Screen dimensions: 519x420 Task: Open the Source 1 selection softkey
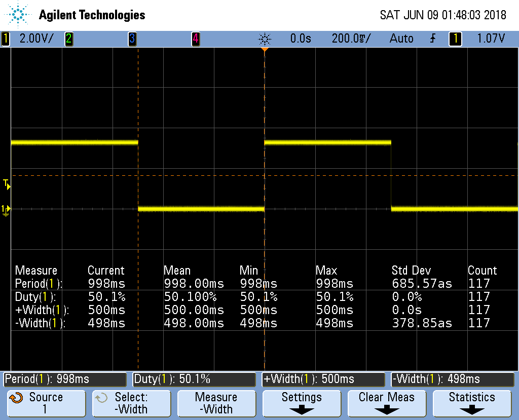click(x=46, y=403)
